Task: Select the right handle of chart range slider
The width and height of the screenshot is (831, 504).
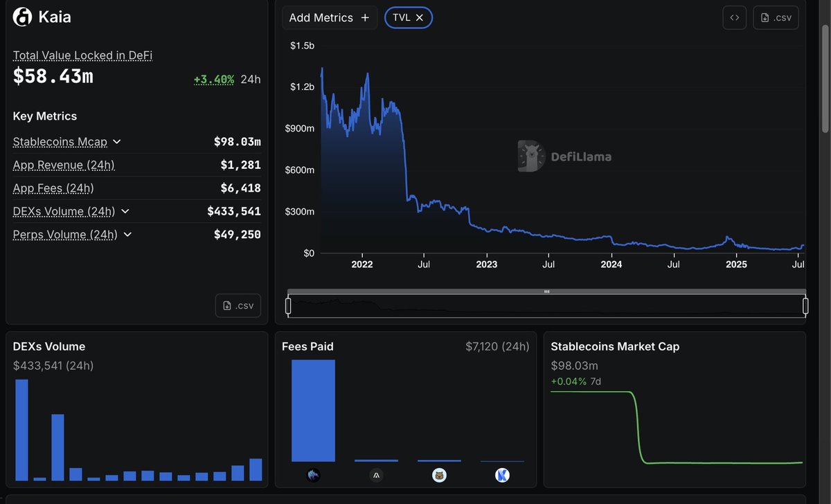Action: coord(805,306)
